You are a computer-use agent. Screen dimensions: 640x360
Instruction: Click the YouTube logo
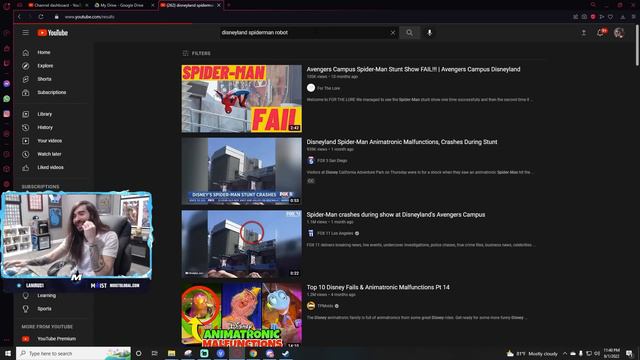pos(53,33)
